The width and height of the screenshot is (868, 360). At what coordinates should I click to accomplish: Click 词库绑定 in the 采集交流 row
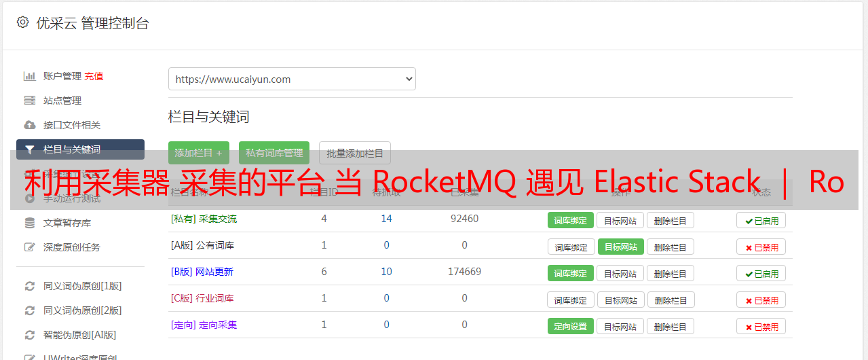pos(571,220)
